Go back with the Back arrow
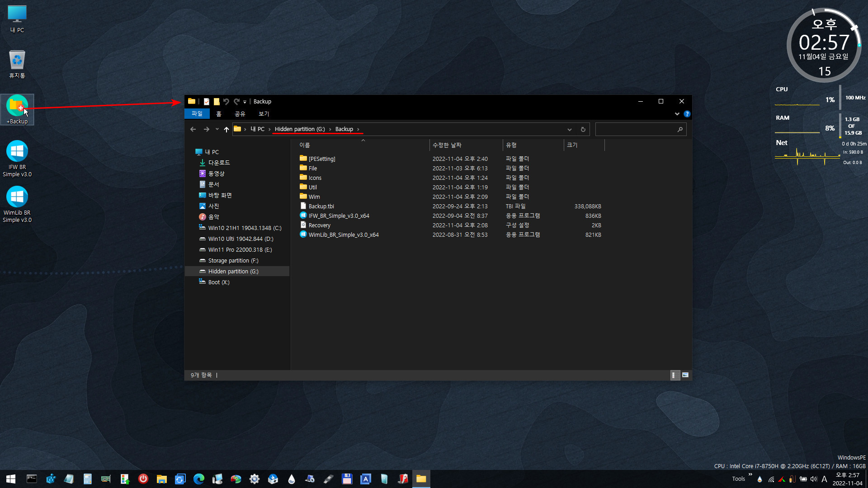Screen dimensions: 868x488 pos(193,129)
